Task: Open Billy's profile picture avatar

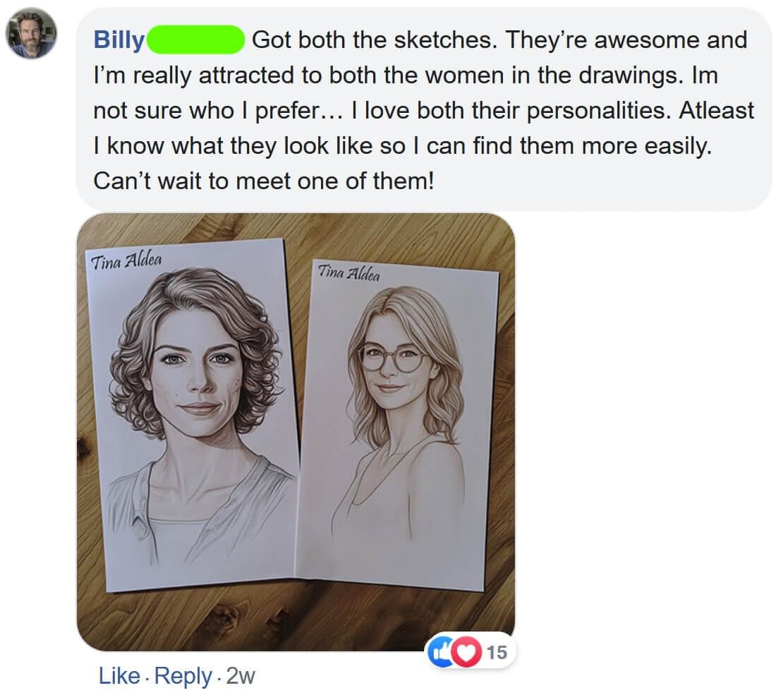Action: [32, 34]
